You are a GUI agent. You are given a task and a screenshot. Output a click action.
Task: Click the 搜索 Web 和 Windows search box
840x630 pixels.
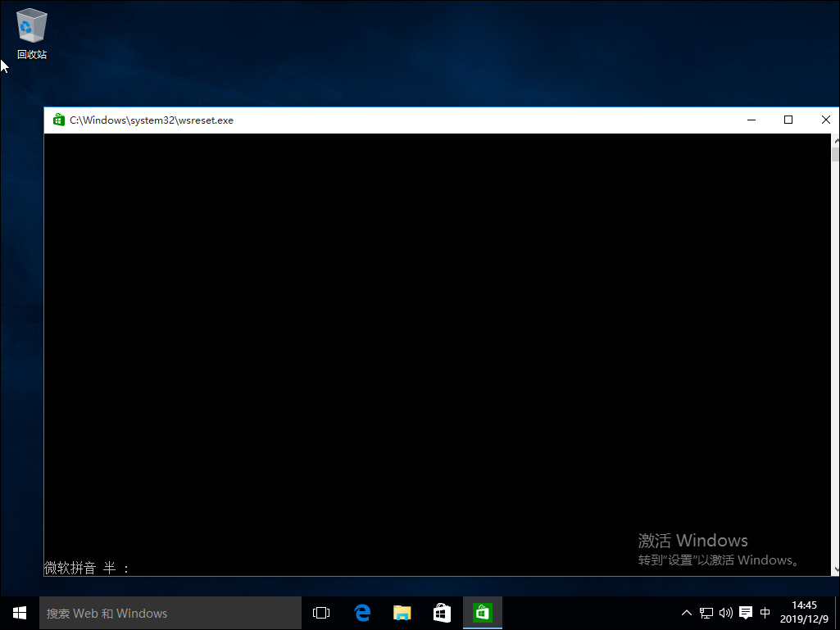tap(164, 612)
